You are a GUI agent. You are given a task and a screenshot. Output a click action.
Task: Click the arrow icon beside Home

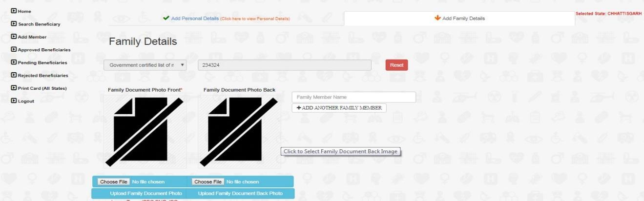coord(14,11)
